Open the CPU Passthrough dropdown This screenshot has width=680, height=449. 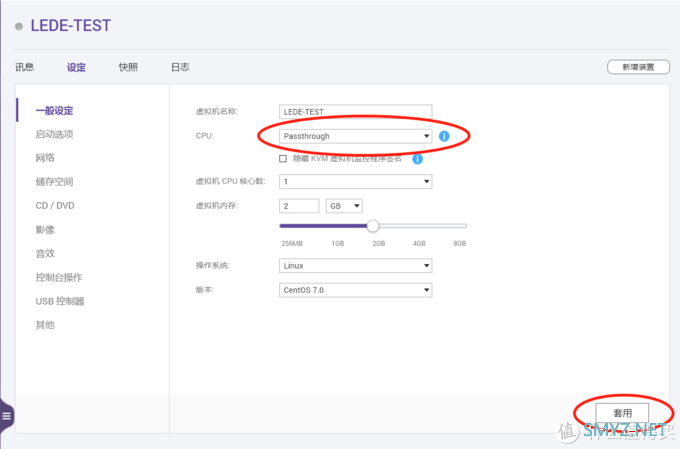(x=355, y=136)
